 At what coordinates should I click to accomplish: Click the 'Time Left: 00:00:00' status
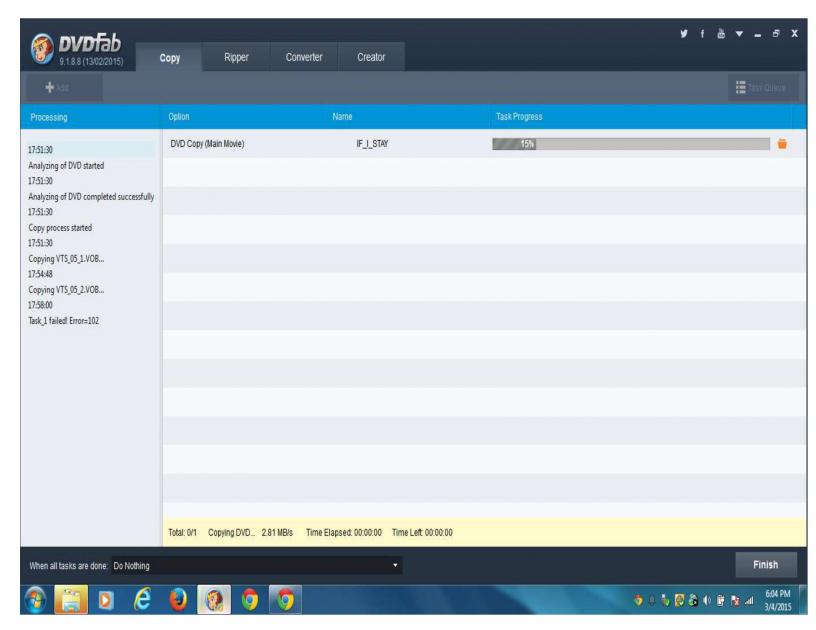click(422, 532)
